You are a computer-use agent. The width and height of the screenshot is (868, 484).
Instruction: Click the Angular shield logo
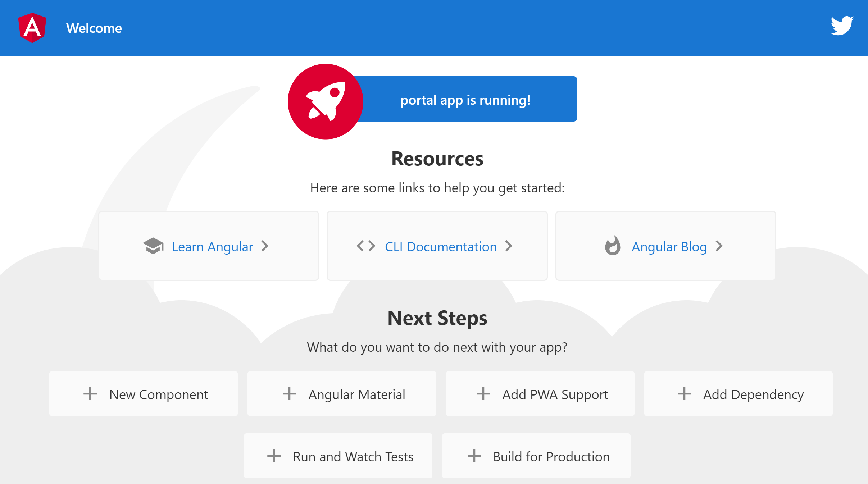coord(32,28)
